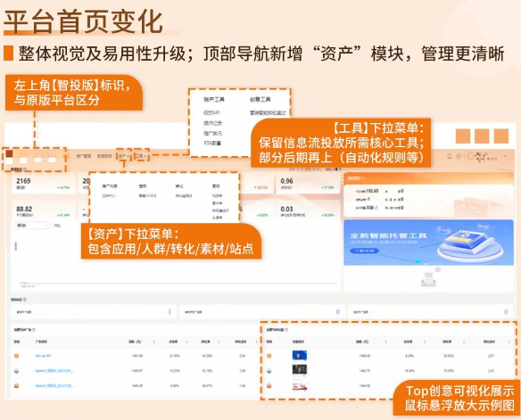Open the 推广管理 navigation tab
This screenshot has height=420, width=521.
tap(83, 156)
